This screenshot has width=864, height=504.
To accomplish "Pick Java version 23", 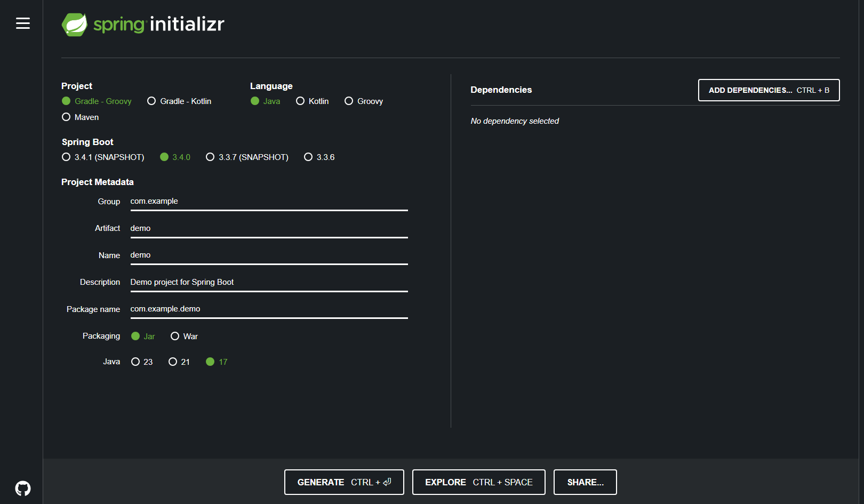I will tap(142, 362).
